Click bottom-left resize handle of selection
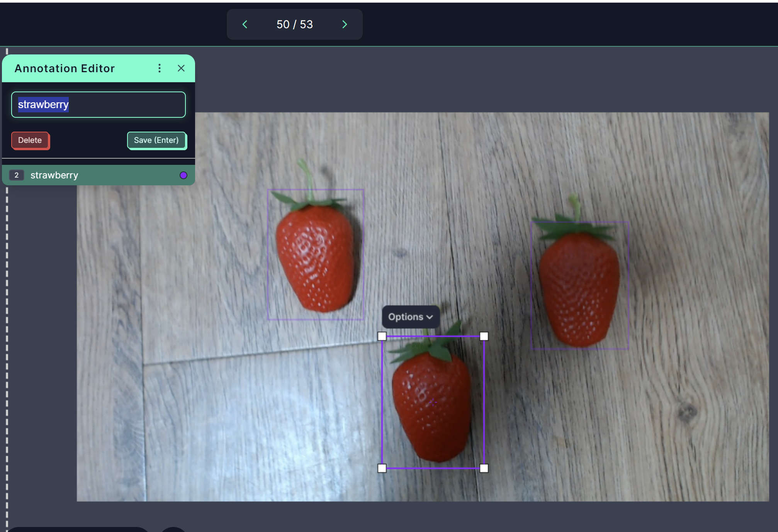 382,468
